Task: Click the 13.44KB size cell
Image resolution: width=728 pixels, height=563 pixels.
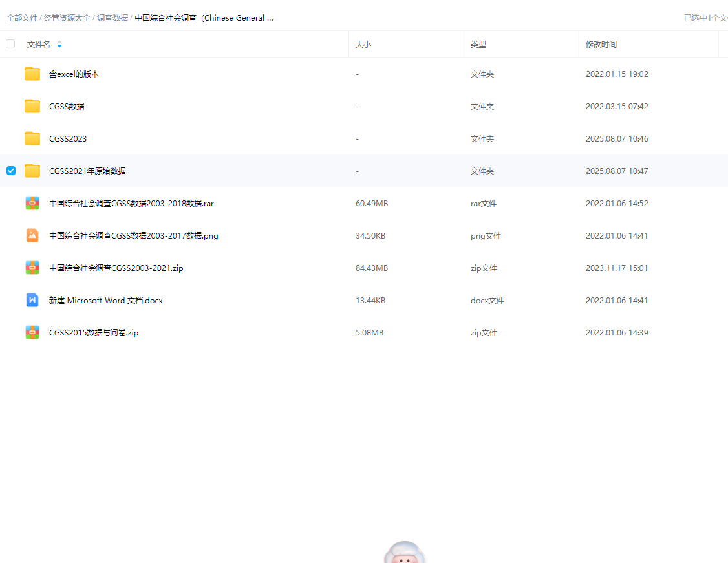Action: coord(370,301)
